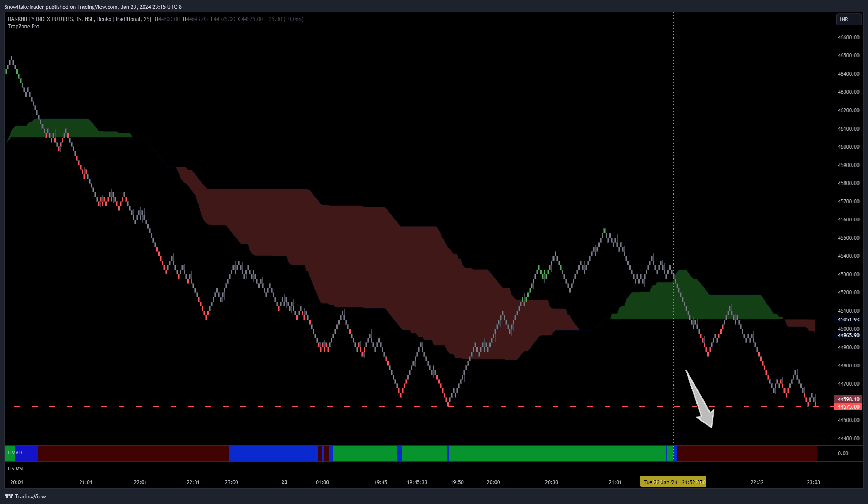Click the 20:30 time axis label
The width and height of the screenshot is (868, 504).
(x=551, y=482)
